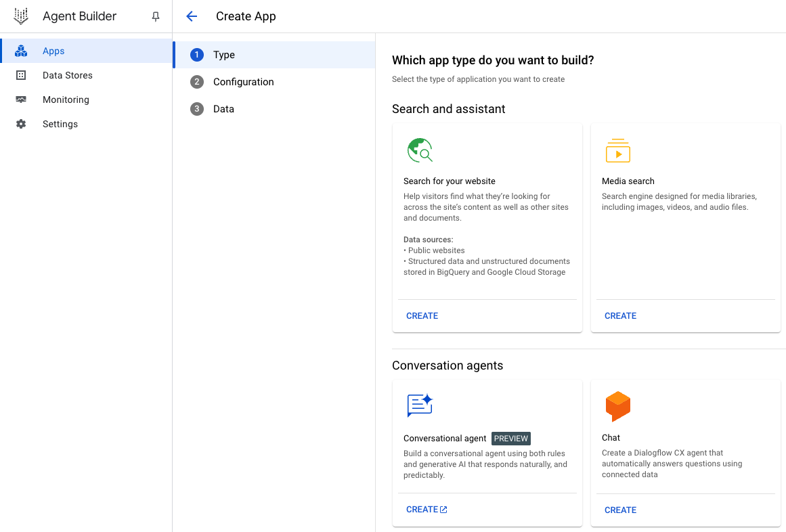Viewport: 786px width, 532px height.
Task: Pin the Agent Builder navigation panel
Action: [x=156, y=16]
